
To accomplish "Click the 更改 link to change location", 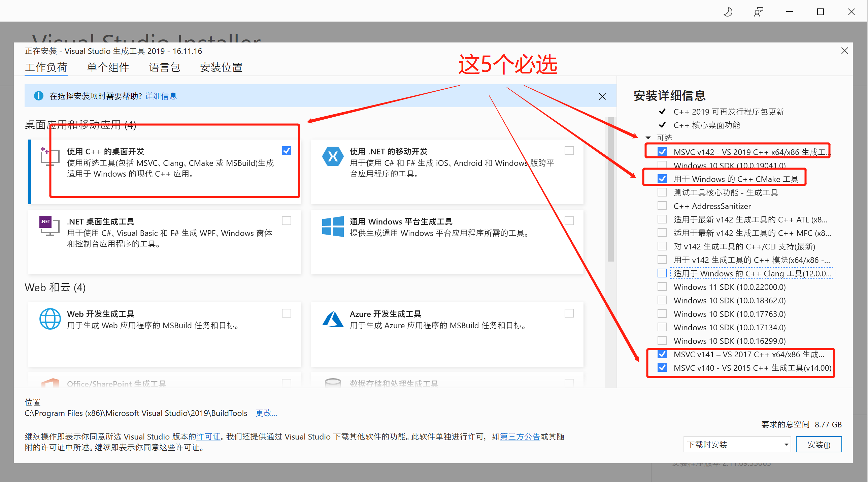I will point(266,413).
